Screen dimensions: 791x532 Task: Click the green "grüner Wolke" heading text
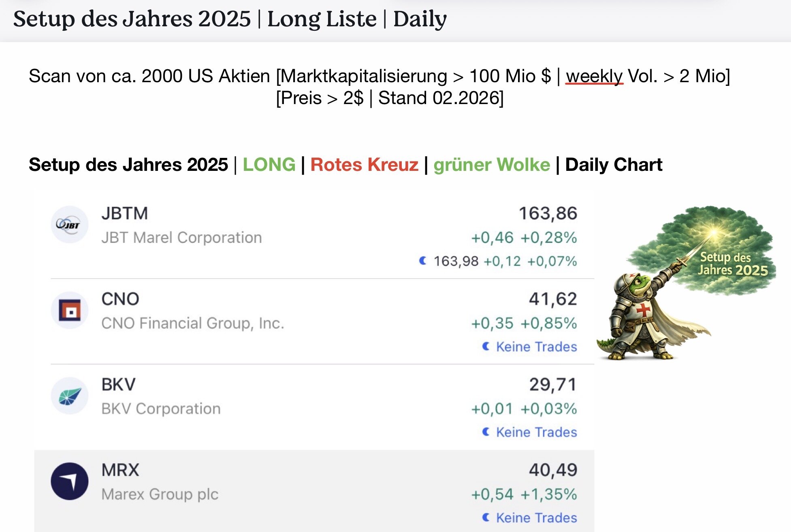[492, 165]
